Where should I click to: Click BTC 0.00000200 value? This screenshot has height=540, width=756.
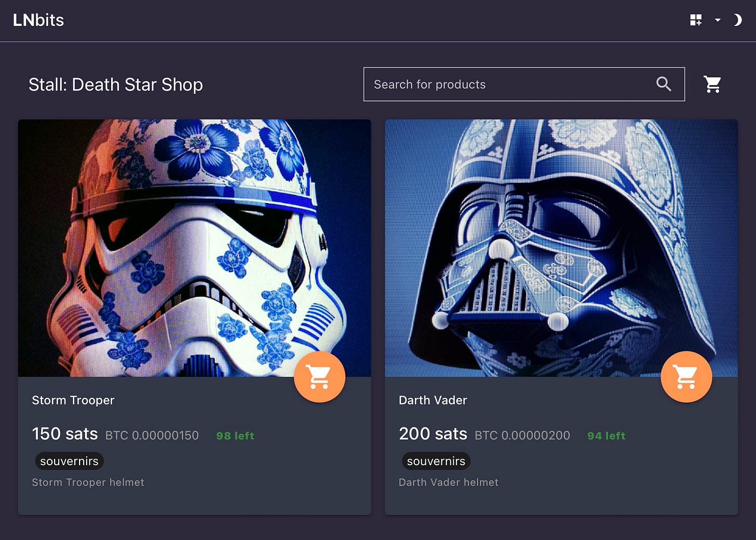point(522,436)
